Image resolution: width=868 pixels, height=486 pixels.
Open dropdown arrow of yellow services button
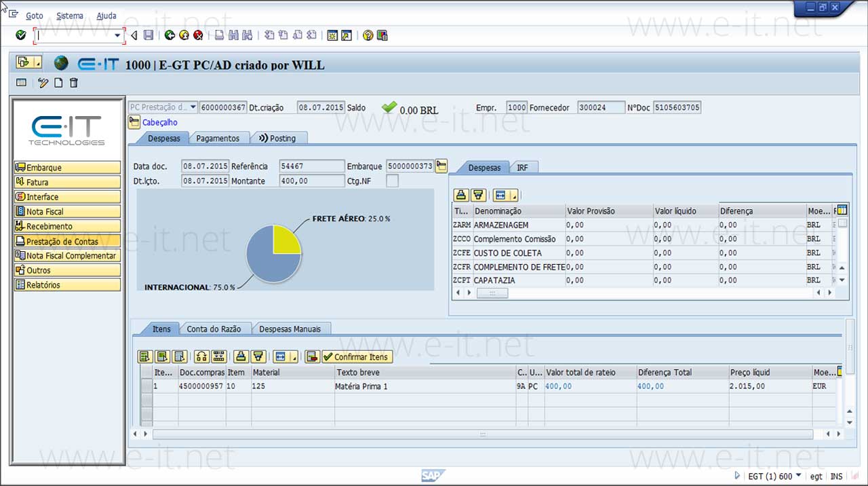(38, 63)
